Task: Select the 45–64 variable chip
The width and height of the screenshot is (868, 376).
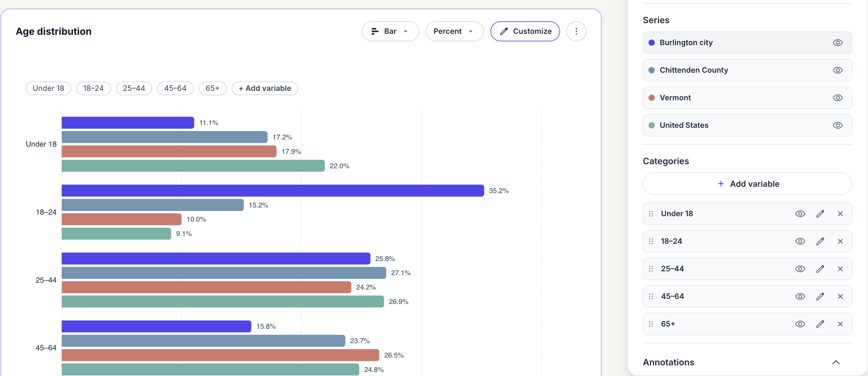Action: pyautogui.click(x=175, y=89)
